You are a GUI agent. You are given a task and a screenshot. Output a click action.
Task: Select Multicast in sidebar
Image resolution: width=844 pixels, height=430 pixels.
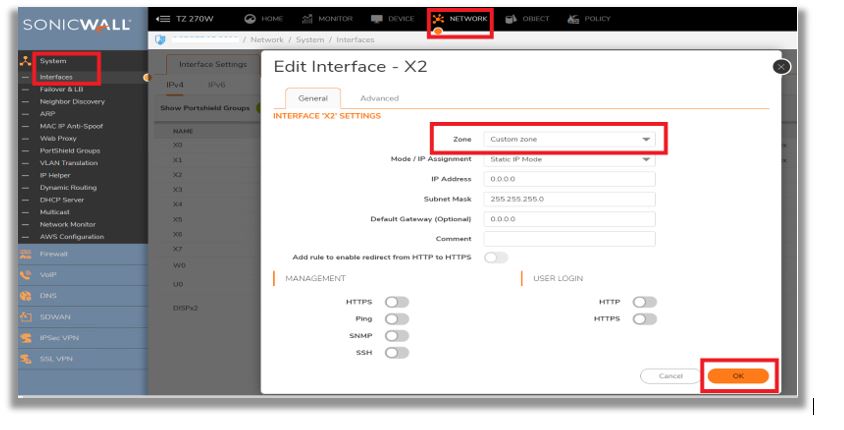coord(54,213)
